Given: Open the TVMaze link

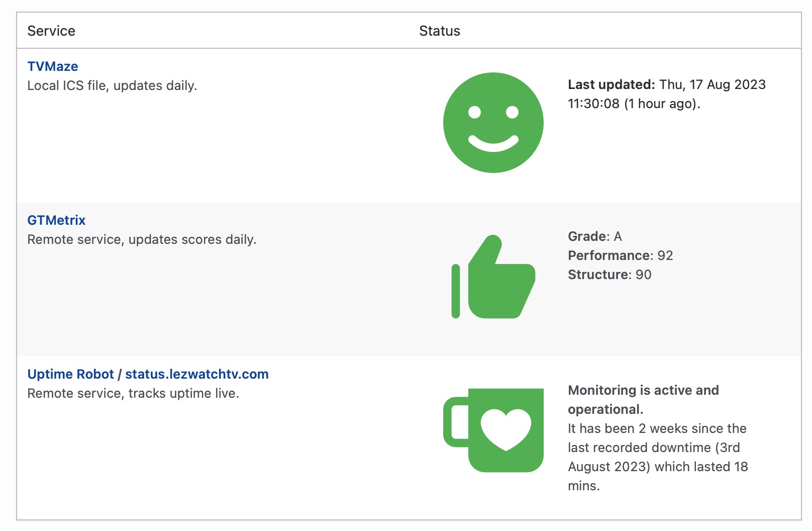Looking at the screenshot, I should click(53, 66).
